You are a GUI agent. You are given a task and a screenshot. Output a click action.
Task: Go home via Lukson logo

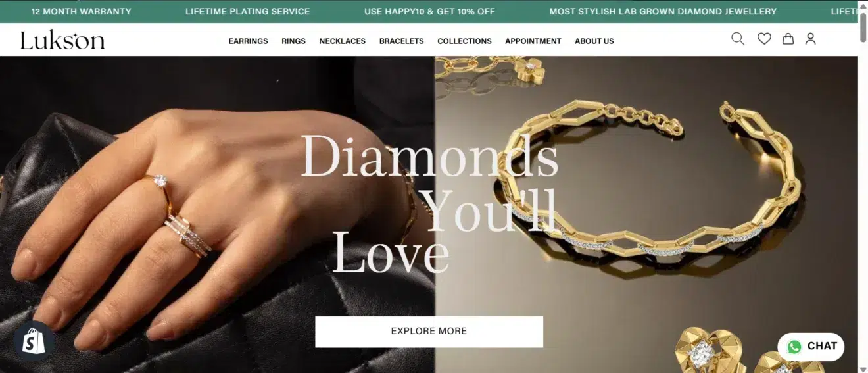click(62, 40)
